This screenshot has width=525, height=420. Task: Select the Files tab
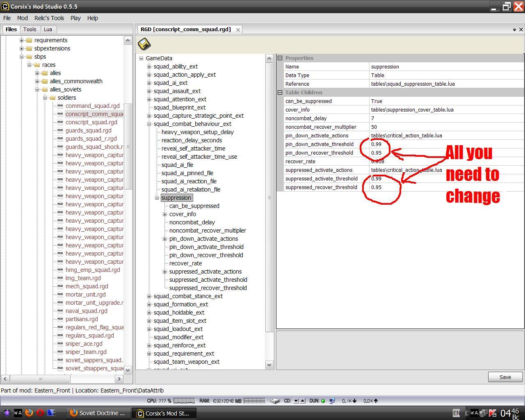point(11,30)
